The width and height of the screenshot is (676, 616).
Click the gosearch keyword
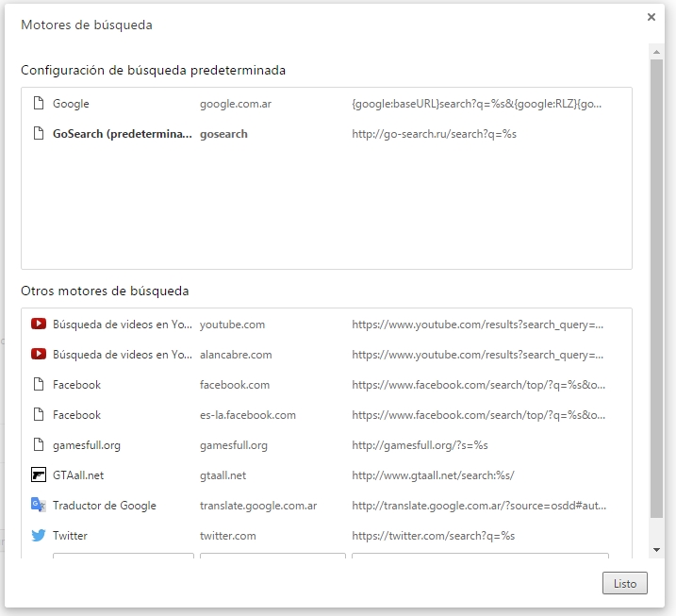[223, 134]
